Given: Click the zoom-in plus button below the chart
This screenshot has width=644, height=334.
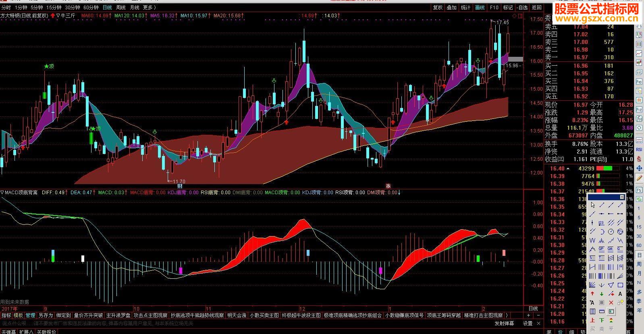Looking at the screenshot, I should click(528, 315).
